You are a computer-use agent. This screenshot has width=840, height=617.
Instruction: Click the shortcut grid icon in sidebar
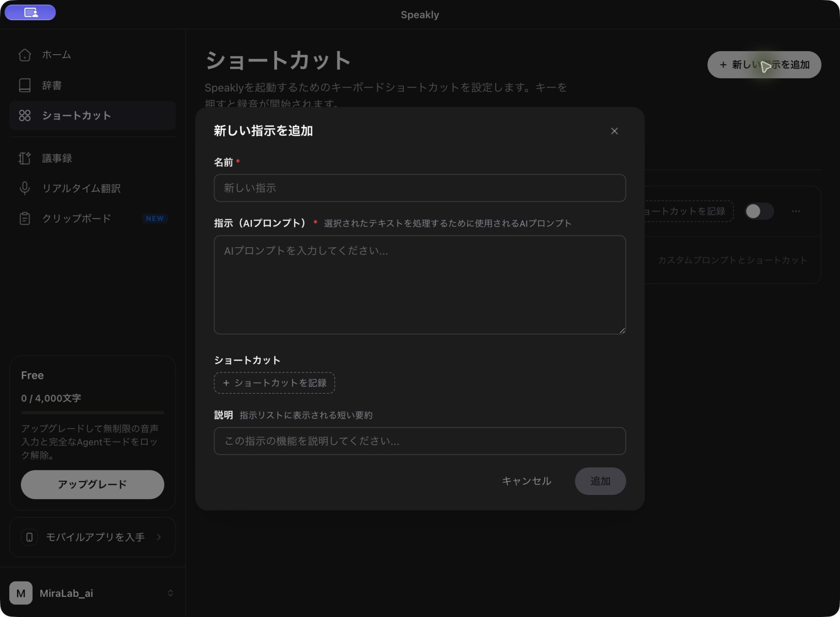point(24,116)
